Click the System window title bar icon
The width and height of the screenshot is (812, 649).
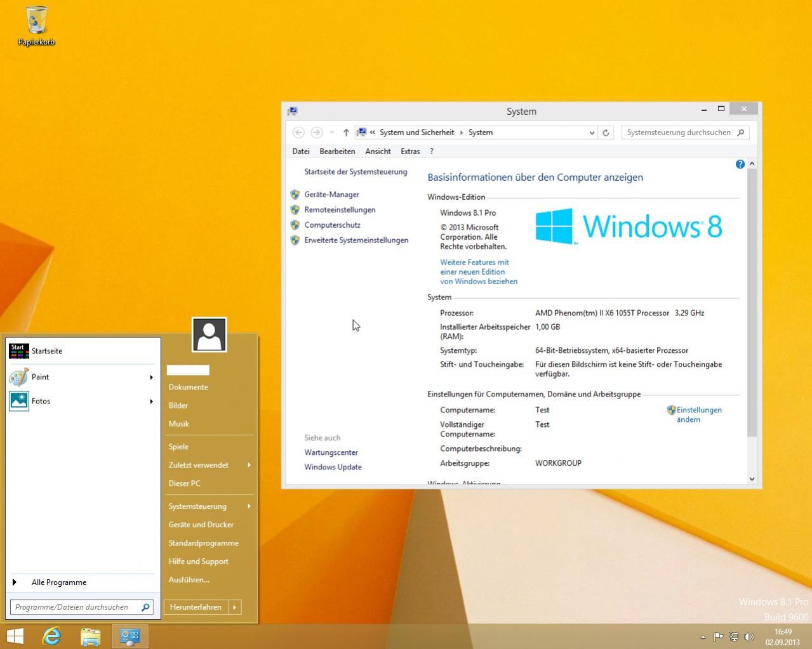point(293,111)
